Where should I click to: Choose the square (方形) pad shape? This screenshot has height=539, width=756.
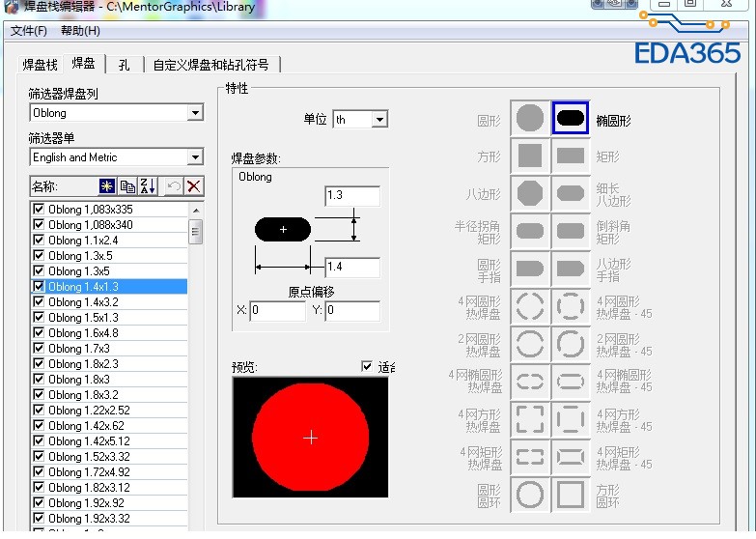point(530,156)
